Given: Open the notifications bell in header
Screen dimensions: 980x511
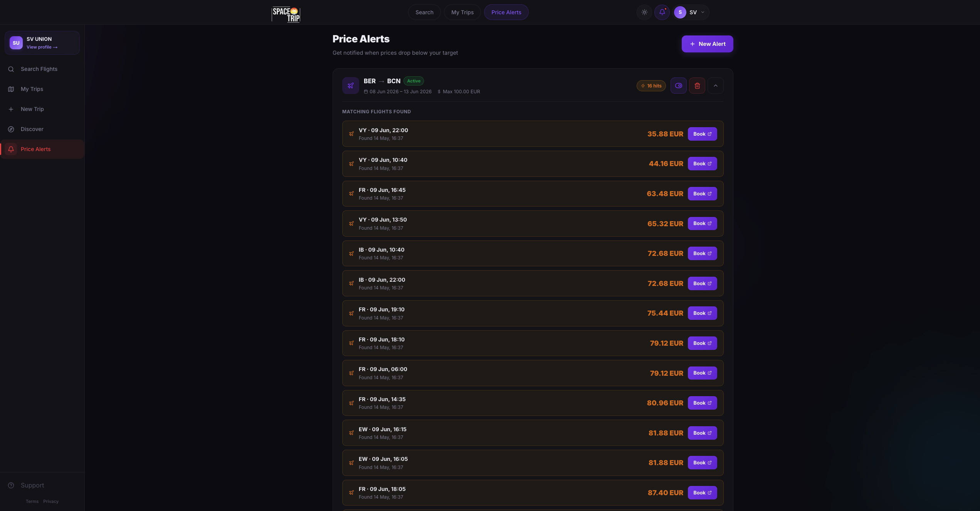Looking at the screenshot, I should click(662, 12).
